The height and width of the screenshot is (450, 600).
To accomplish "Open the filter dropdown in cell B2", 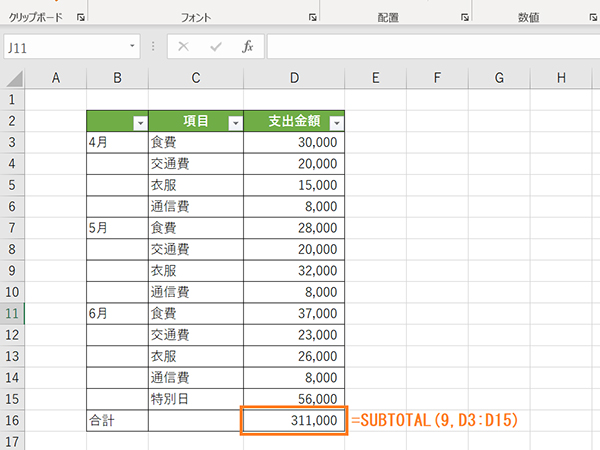I will pyautogui.click(x=140, y=123).
